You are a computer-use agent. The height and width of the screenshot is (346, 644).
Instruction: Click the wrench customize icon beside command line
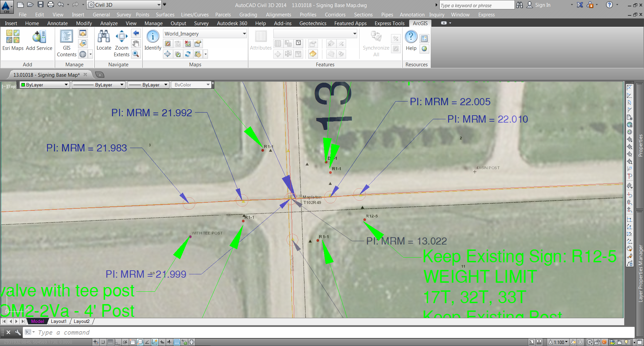point(18,332)
